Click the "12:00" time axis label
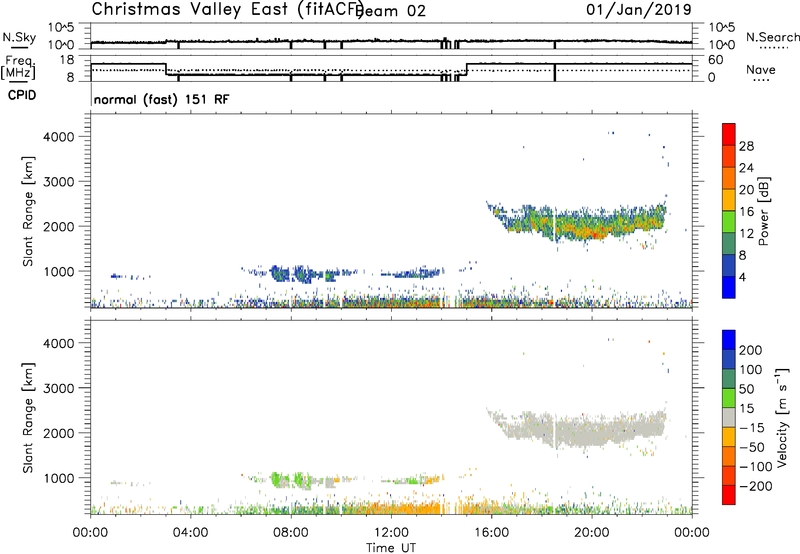Image resolution: width=800 pixels, height=554 pixels. tap(391, 533)
